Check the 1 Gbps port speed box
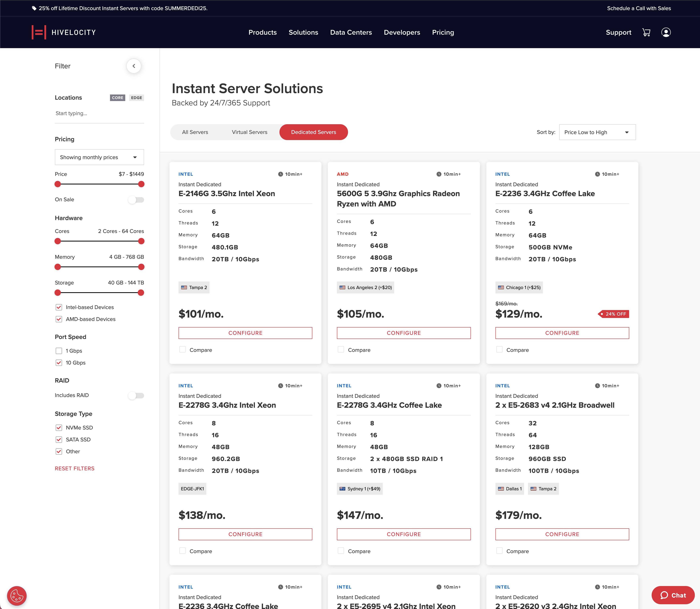The height and width of the screenshot is (609, 700). point(59,351)
